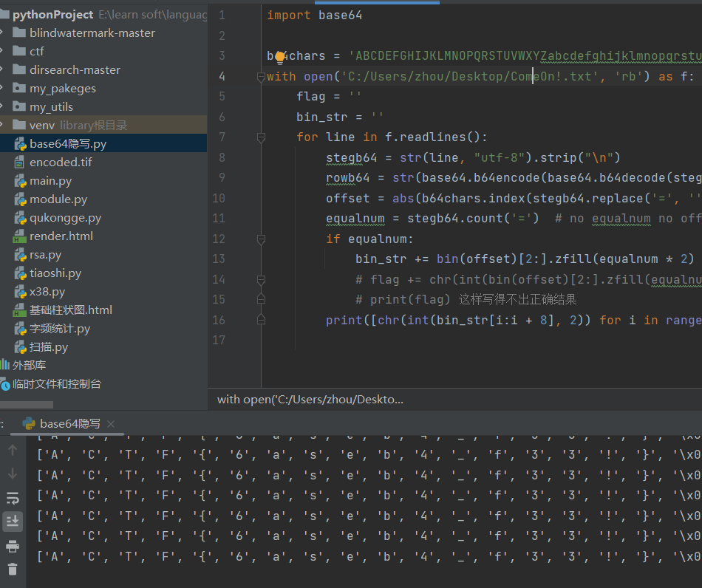Open x38.py from the project tree
Screen dimensions: 702x588
(x=47, y=292)
